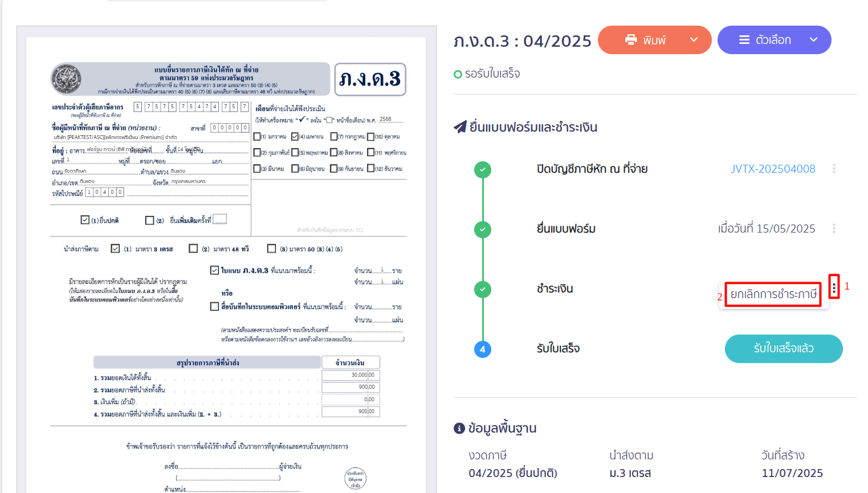Open the JVTX-202504008 journal link
This screenshot has width=868, height=493.
773,169
